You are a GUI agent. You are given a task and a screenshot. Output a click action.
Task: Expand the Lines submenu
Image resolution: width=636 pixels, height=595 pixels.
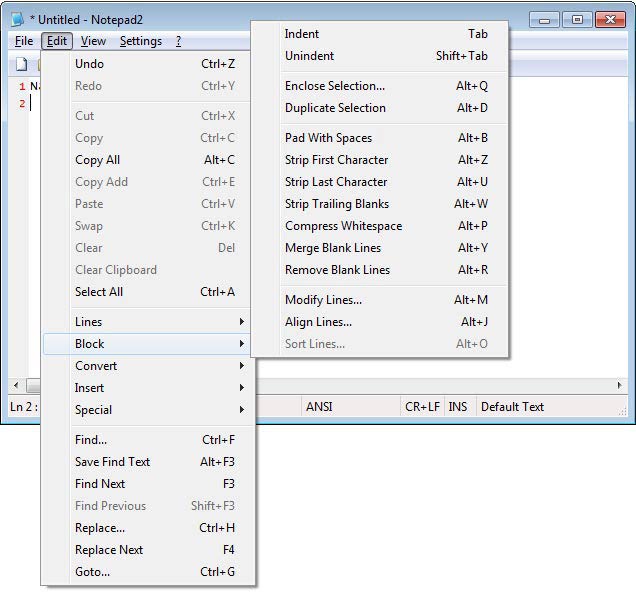[146, 322]
